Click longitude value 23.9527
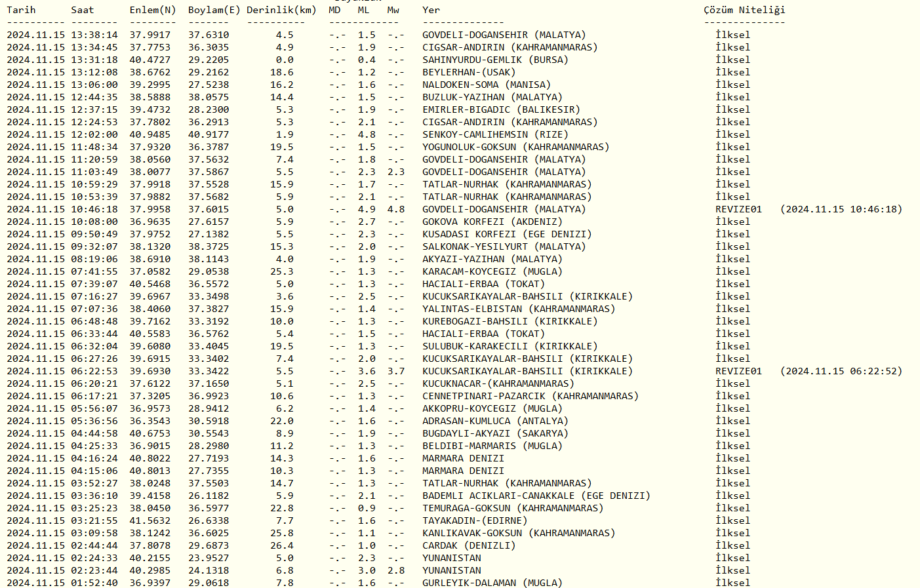 pos(209,558)
